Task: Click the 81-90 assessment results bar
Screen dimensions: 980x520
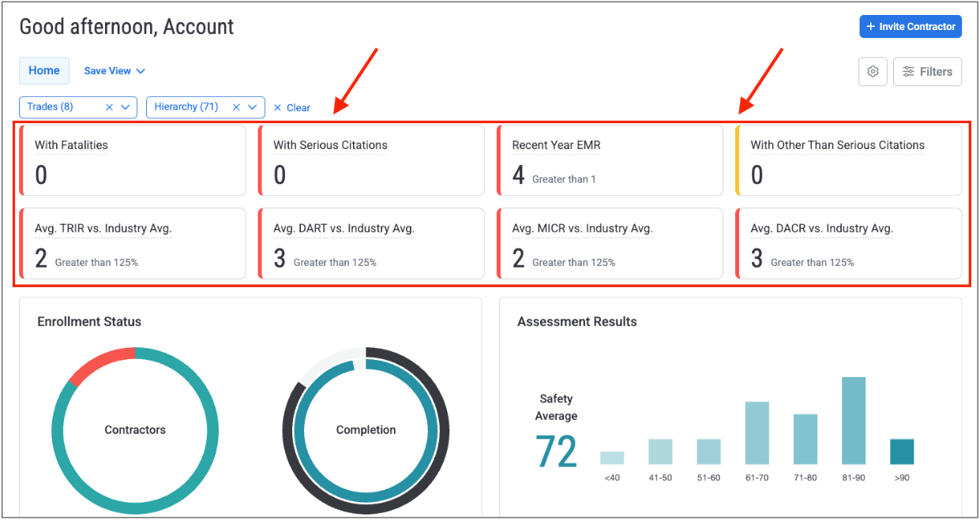Action: coord(853,421)
